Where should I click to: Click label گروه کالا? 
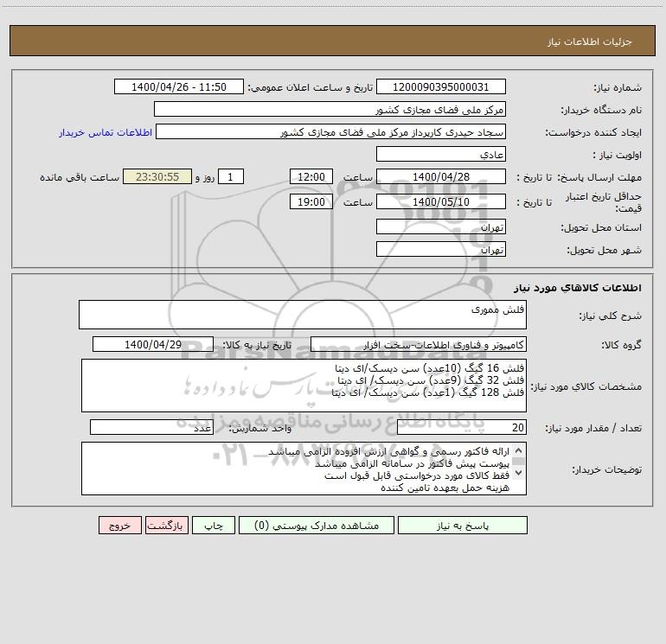(x=621, y=345)
